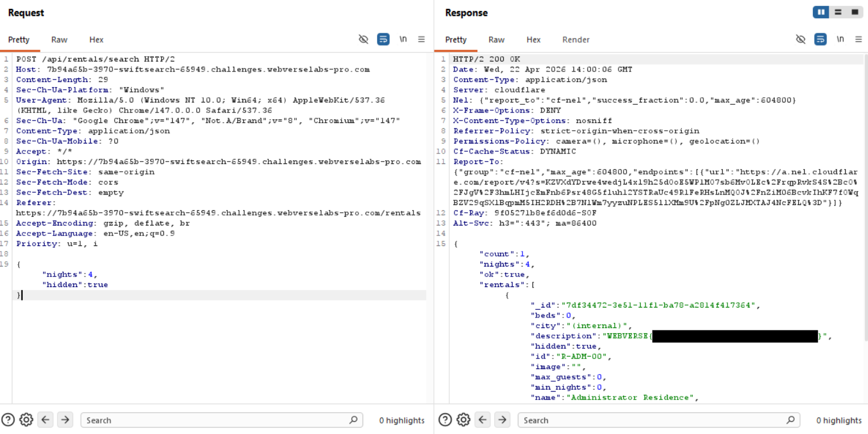868x434 pixels.
Task: Click the Response Hex tab
Action: [x=534, y=40]
